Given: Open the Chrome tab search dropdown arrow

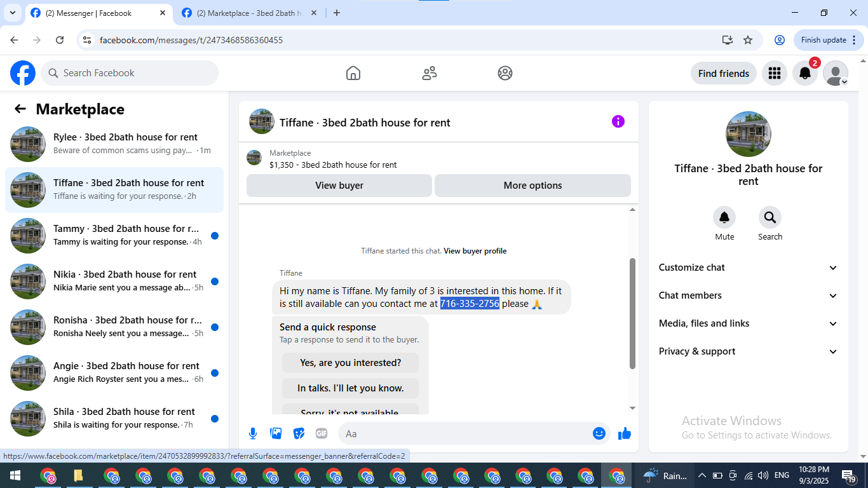Looking at the screenshot, I should coord(13,13).
